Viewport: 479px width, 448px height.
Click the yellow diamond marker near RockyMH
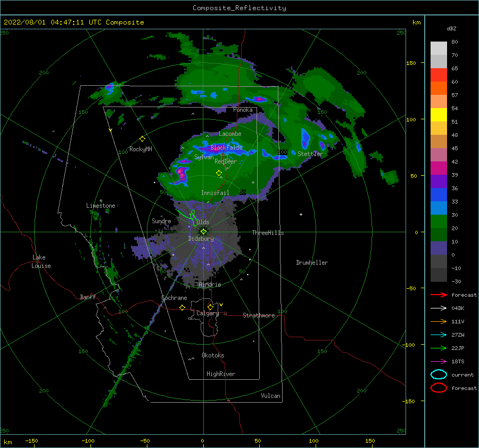coord(142,139)
